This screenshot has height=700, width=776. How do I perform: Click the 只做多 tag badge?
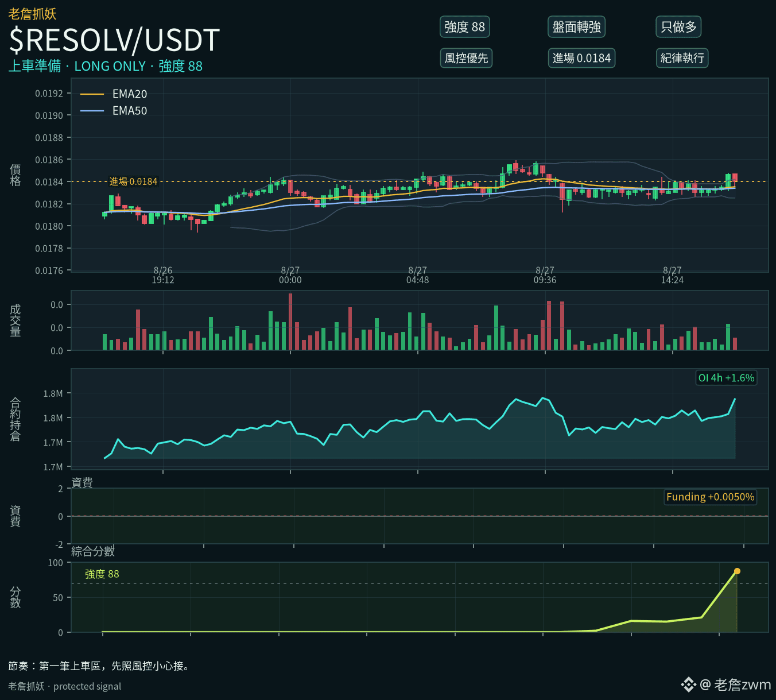678,27
